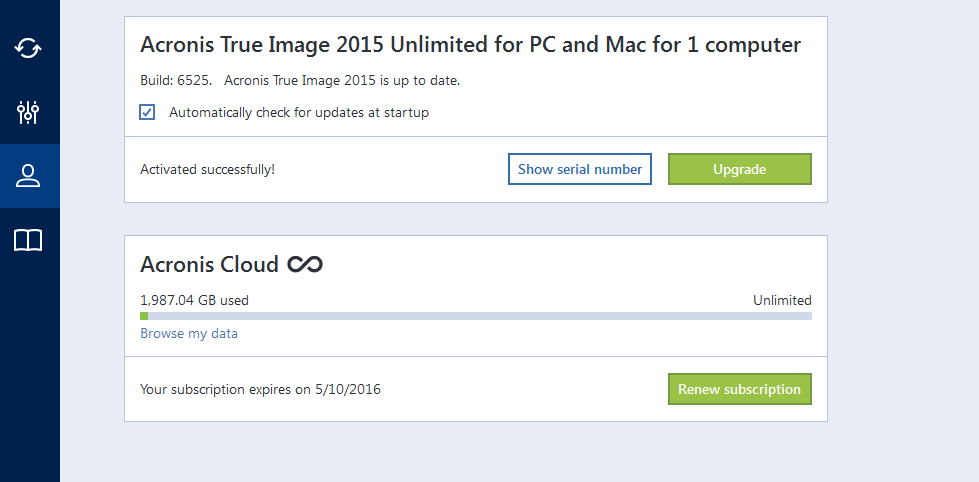
Task: Show the product serial number
Action: tap(579, 169)
